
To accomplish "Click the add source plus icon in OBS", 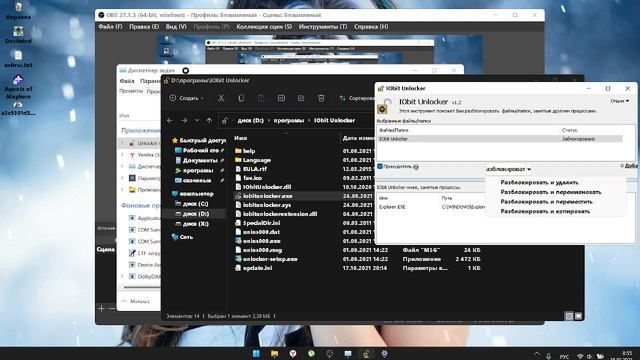I will 101,309.
